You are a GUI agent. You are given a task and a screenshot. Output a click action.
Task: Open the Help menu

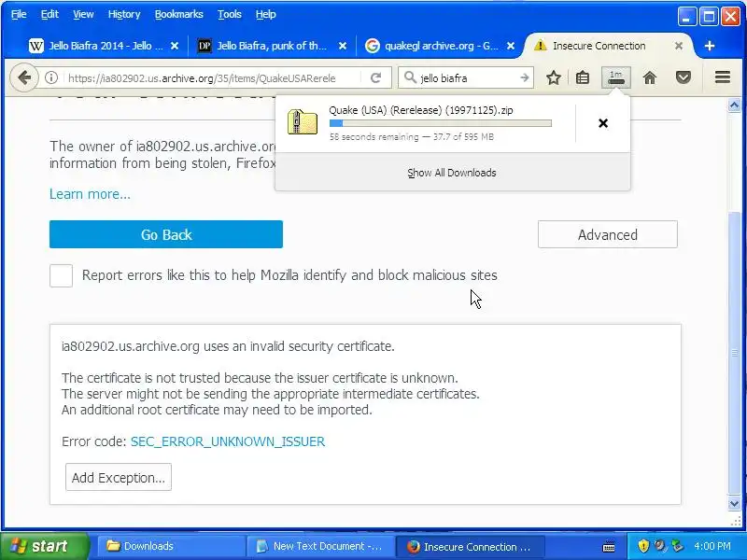265,14
